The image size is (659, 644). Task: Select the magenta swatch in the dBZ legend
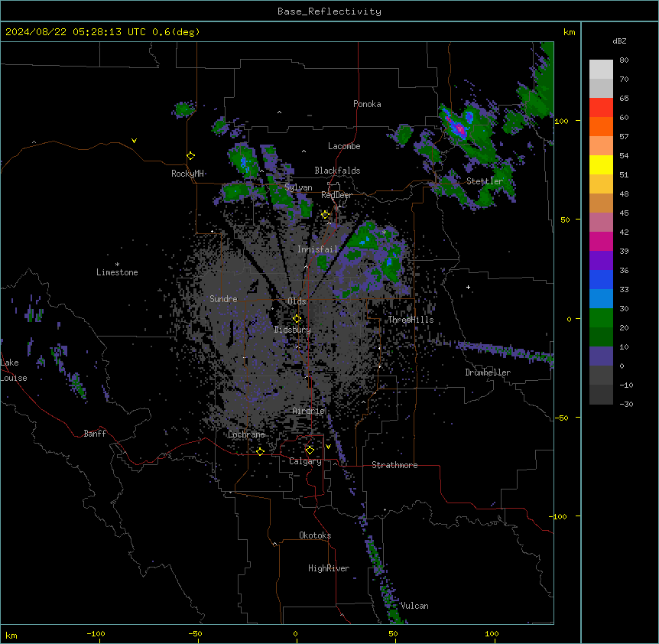tap(601, 241)
